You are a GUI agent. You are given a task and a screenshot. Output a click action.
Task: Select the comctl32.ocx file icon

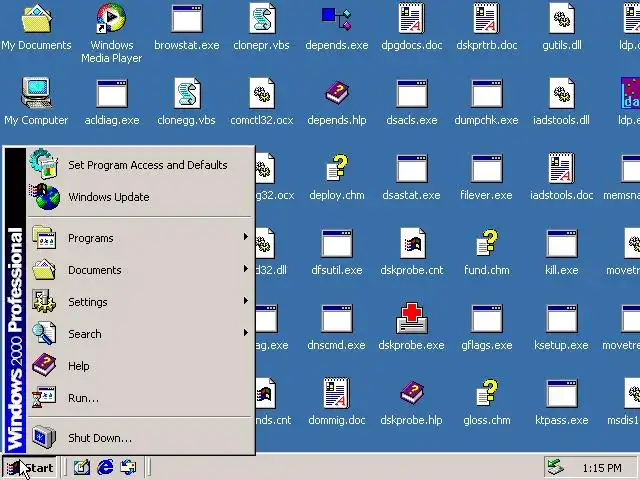point(262,94)
